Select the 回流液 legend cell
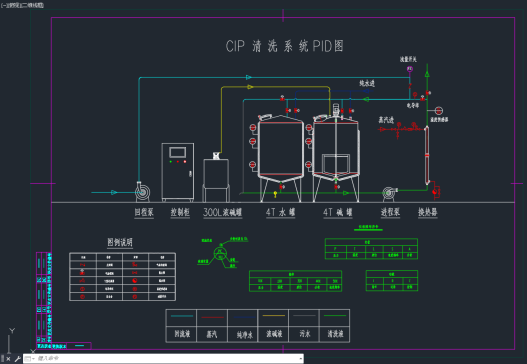 tap(182, 334)
